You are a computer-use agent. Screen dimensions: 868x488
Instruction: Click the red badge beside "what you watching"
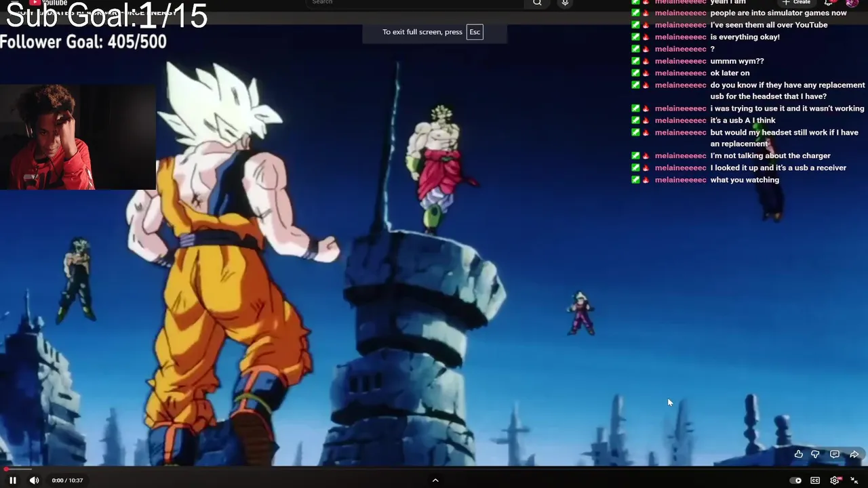(646, 180)
